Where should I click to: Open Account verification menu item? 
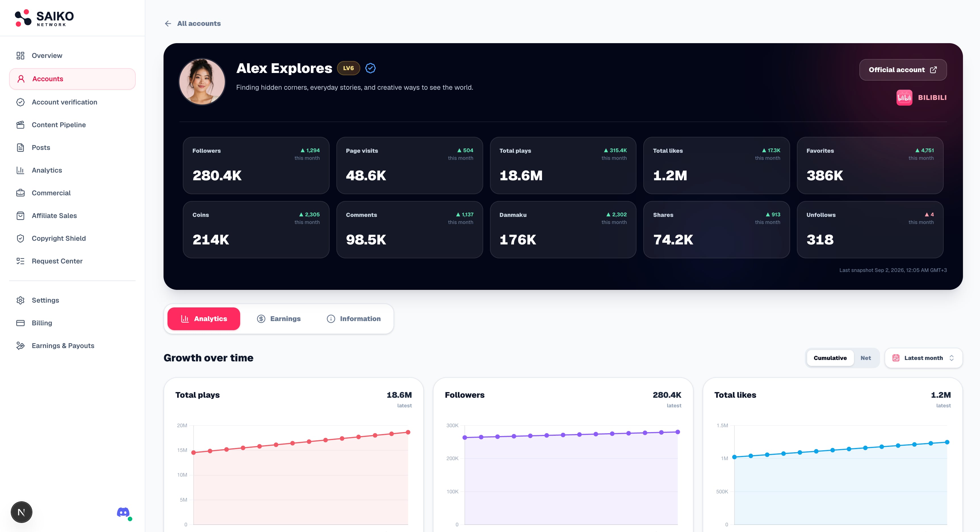(x=72, y=102)
